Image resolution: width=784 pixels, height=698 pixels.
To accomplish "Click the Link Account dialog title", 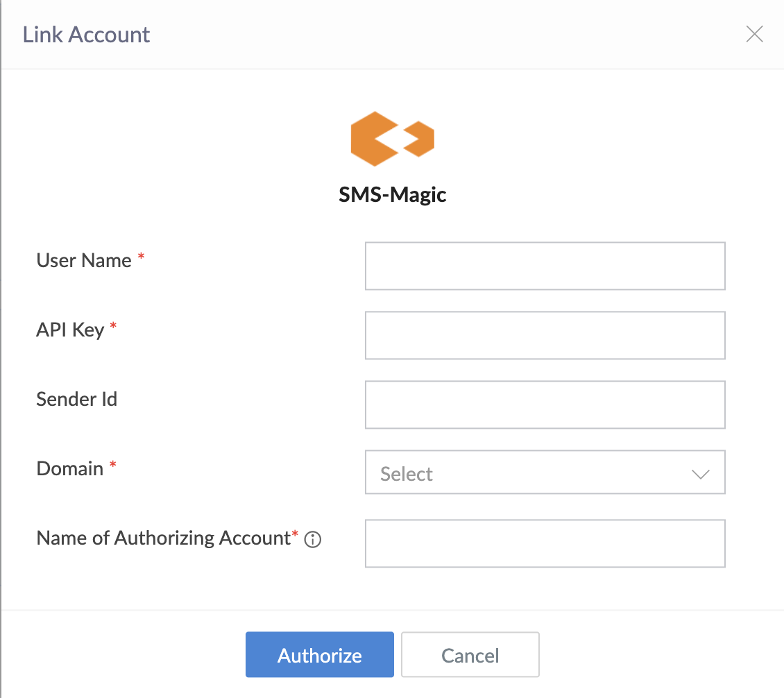I will (87, 34).
